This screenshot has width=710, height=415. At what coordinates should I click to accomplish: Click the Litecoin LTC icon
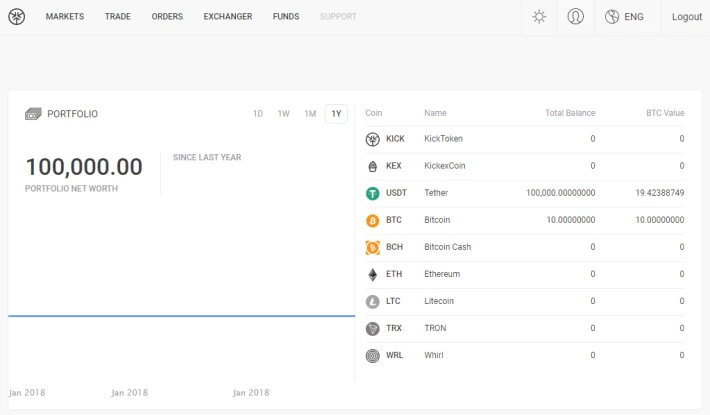pos(373,301)
